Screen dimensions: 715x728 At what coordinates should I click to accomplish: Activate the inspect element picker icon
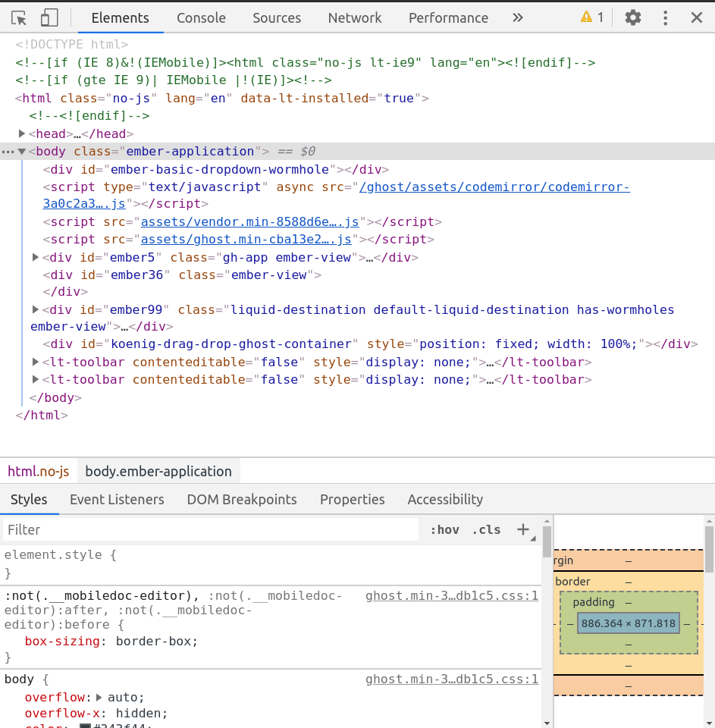[19, 18]
